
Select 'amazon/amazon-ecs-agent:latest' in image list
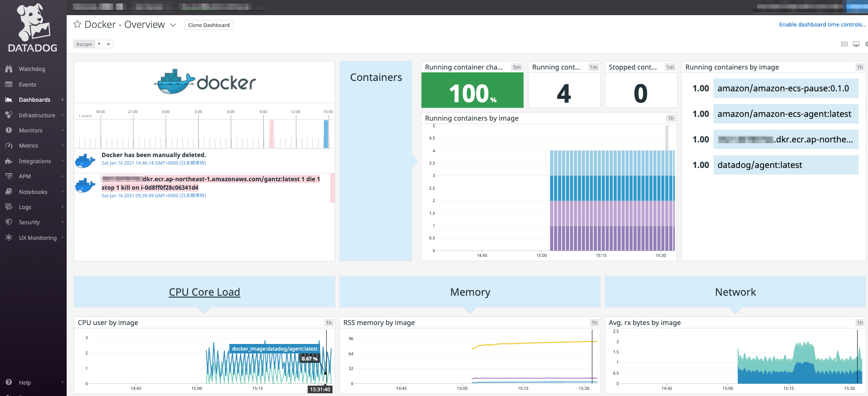pyautogui.click(x=786, y=114)
